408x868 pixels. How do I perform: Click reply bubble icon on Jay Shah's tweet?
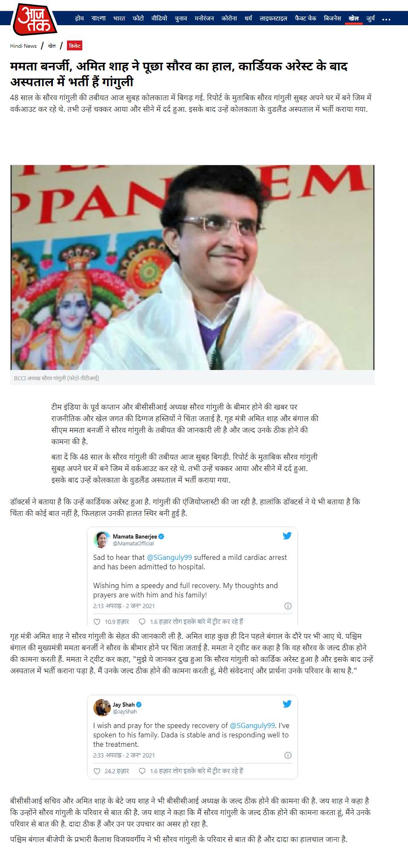[x=142, y=771]
